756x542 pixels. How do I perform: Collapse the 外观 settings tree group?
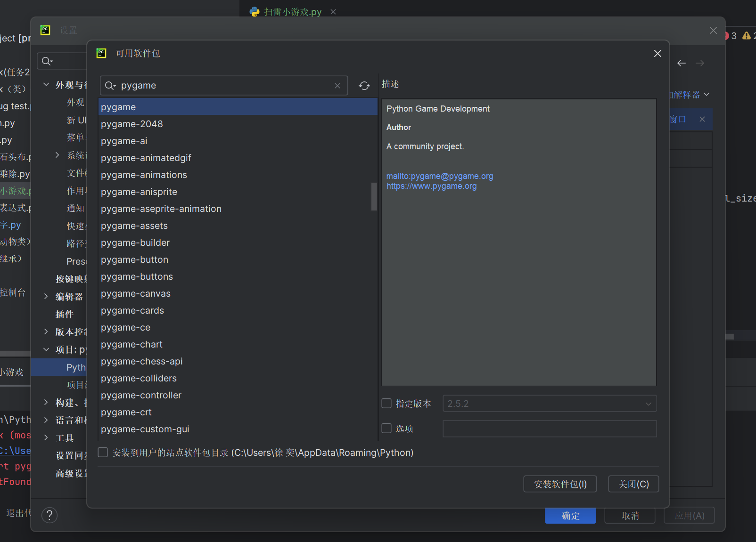click(x=46, y=85)
